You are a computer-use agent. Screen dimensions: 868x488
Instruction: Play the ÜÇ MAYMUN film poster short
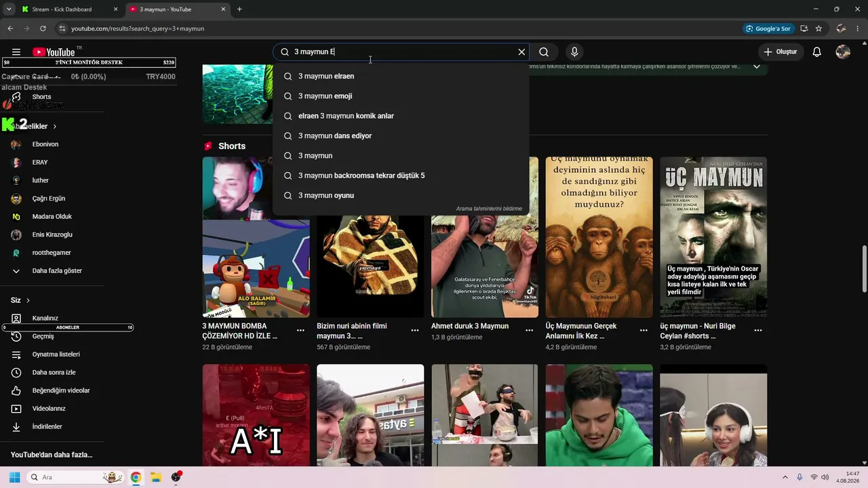pyautogui.click(x=713, y=237)
